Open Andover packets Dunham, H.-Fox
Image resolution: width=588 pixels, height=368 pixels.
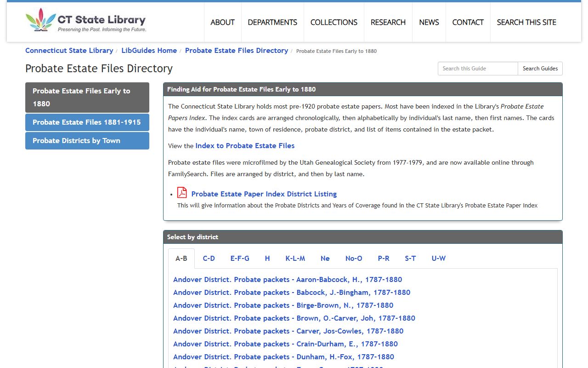click(283, 357)
